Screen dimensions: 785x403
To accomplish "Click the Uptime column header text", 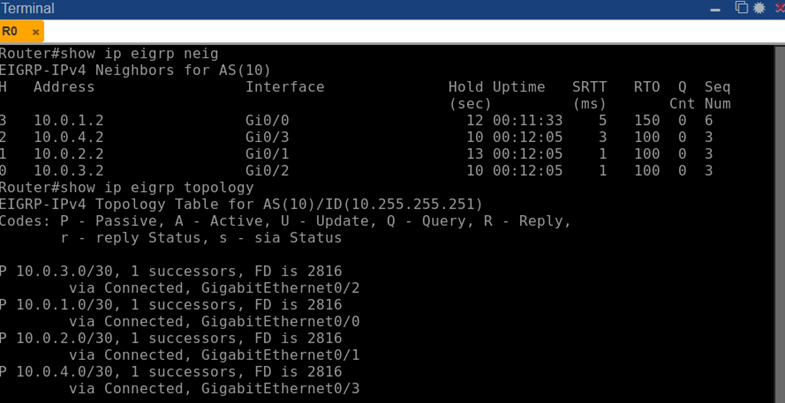I will (x=519, y=87).
